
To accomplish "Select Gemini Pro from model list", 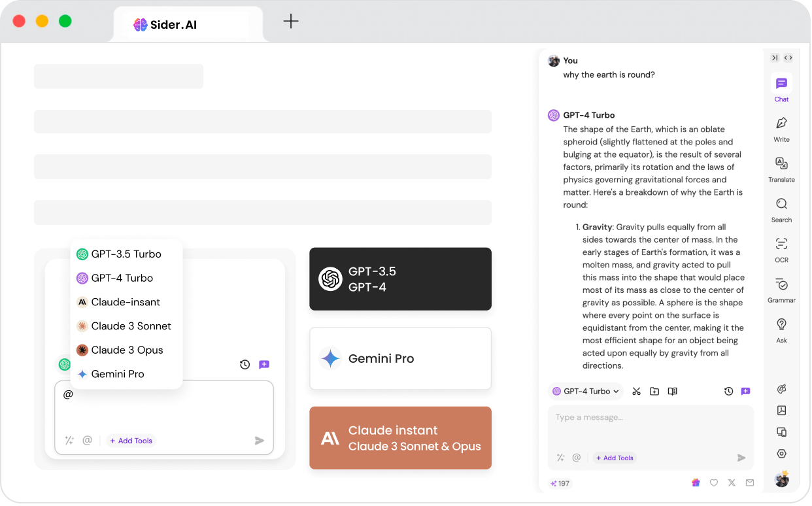I will [126, 374].
